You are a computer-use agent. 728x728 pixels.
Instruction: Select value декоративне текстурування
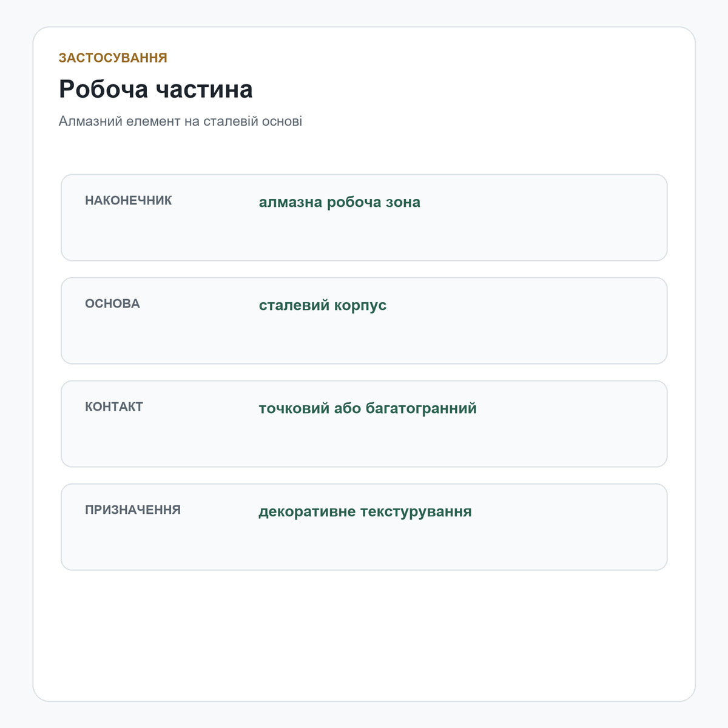(365, 511)
